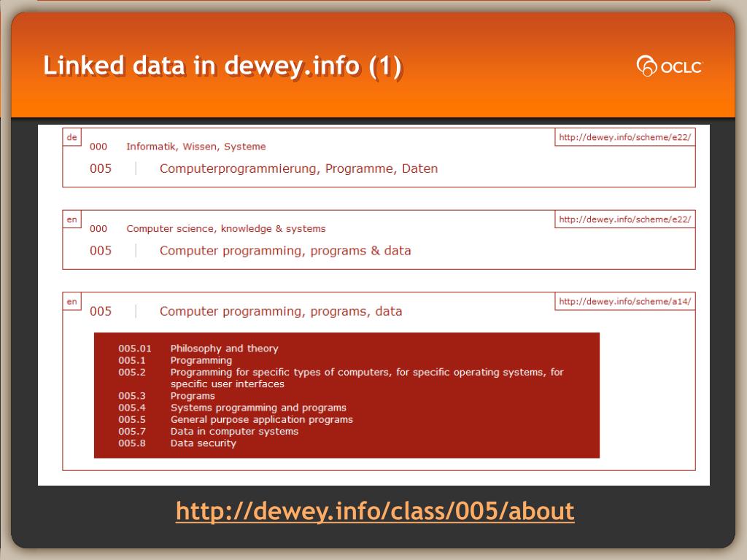
Task: Select 'Computer programming, programs & data' entry
Action: pos(285,251)
